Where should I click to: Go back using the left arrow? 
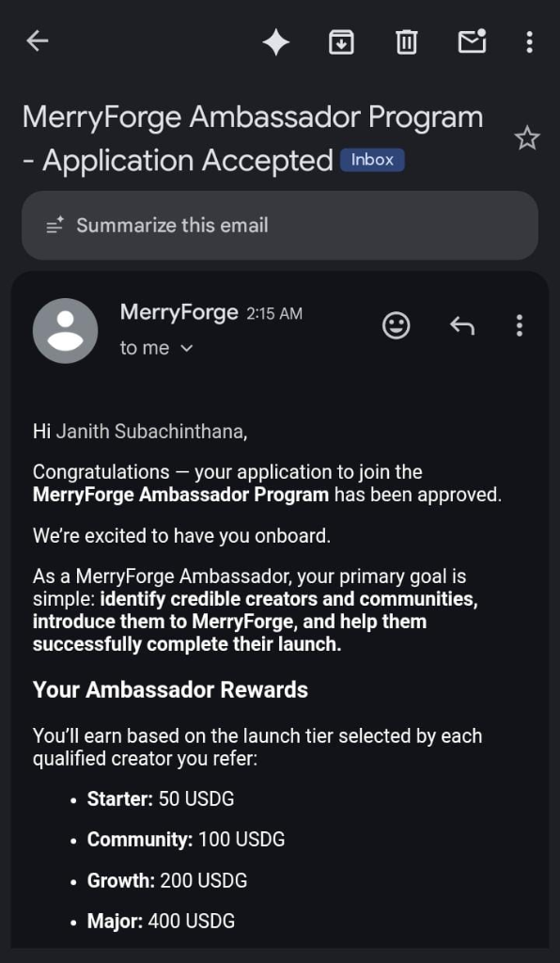38,41
